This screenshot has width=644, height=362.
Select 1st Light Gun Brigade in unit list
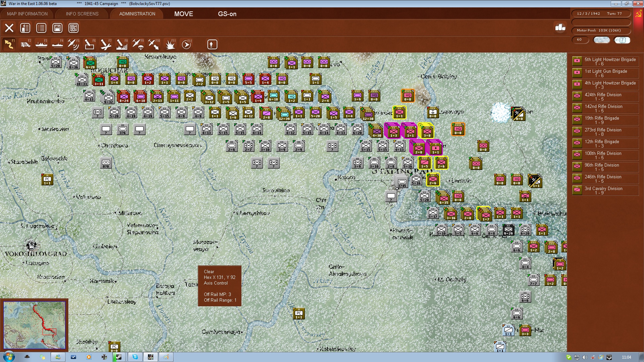point(605,73)
